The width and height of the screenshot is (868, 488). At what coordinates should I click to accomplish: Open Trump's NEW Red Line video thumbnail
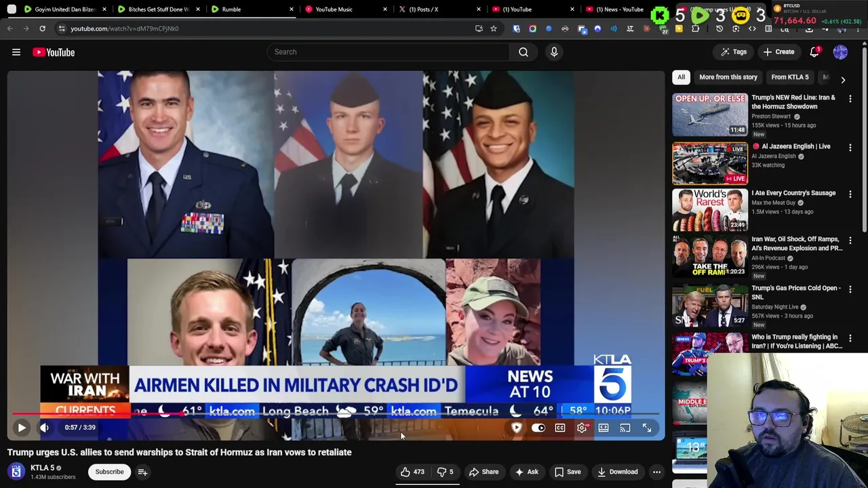[x=710, y=115]
